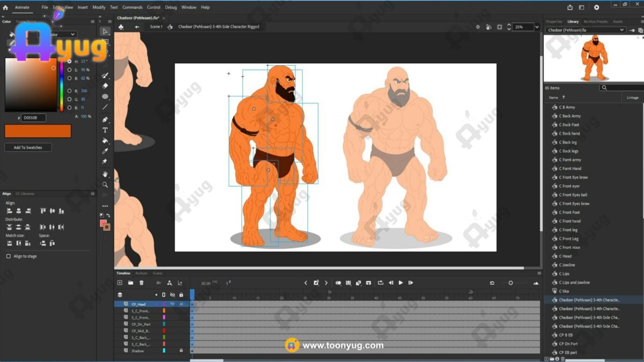644x362 pixels.
Task: Select the Hand tool
Action: tap(105, 174)
